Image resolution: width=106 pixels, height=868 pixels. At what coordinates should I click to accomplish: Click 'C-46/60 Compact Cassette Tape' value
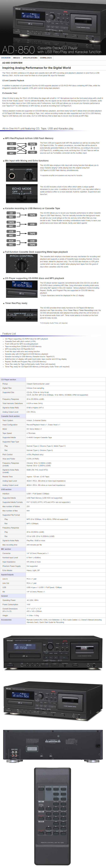click(39, 437)
